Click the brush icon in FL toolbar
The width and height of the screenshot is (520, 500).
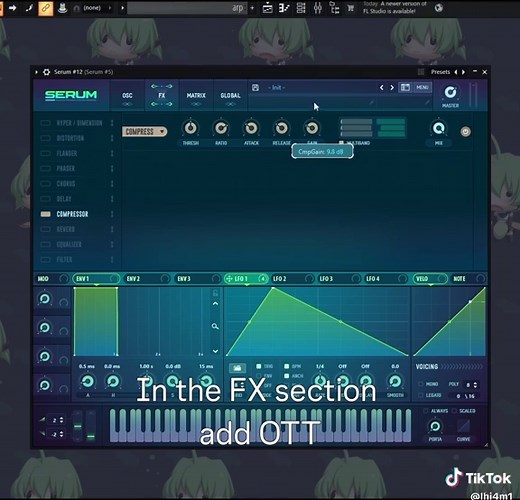click(x=29, y=8)
